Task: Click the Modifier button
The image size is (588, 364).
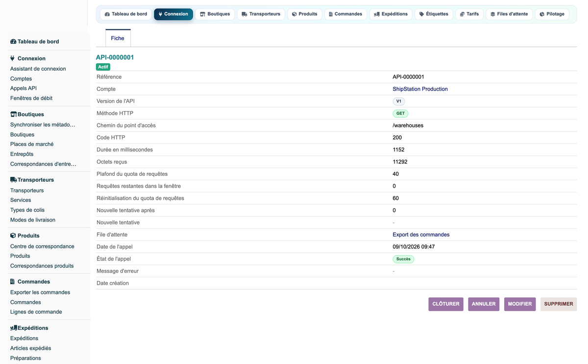Action: (x=520, y=304)
